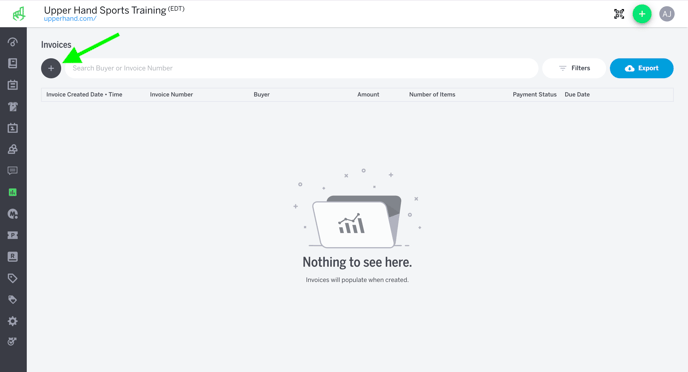Sort by Payment Status column header
This screenshot has width=688, height=372.
coord(534,94)
